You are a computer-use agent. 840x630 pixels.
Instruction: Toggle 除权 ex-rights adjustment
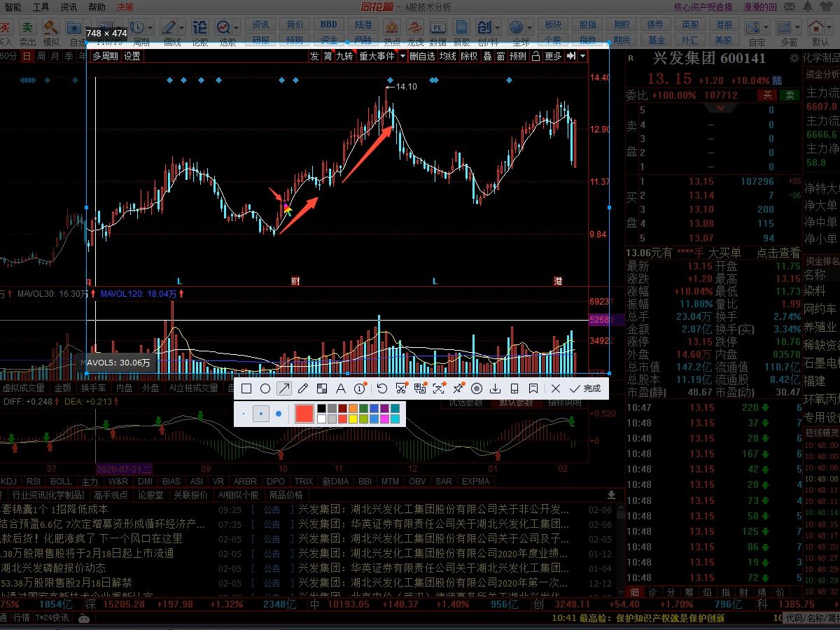click(x=469, y=56)
